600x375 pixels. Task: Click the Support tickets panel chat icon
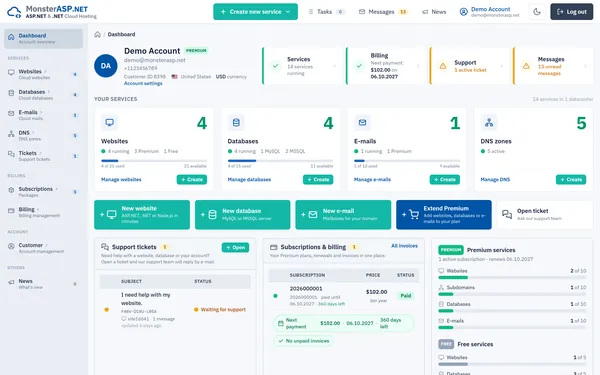105,247
